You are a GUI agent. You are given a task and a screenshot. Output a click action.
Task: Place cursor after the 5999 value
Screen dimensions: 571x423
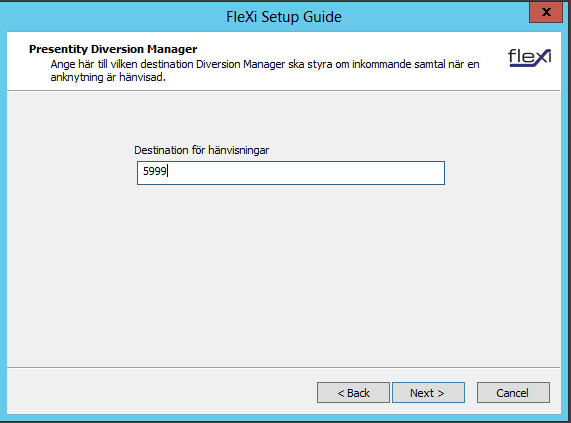(168, 171)
